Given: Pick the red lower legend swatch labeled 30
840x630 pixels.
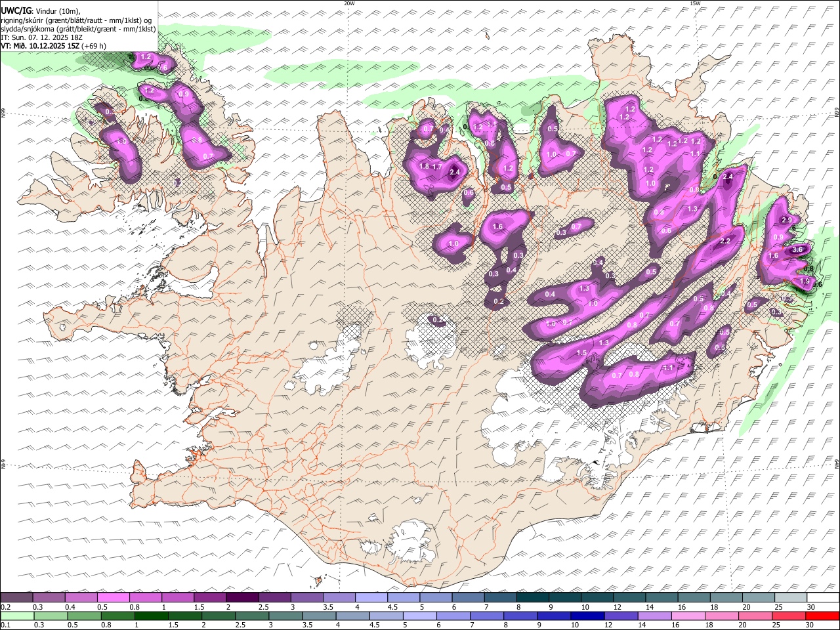Looking at the screenshot, I should point(823,616).
